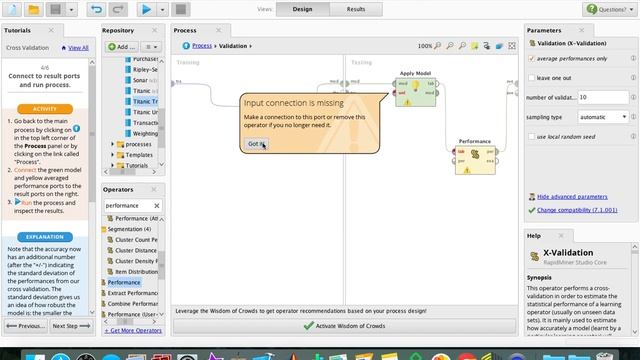This screenshot has width=640, height=360.
Task: Show info for leave one out parameter
Action: (633, 78)
